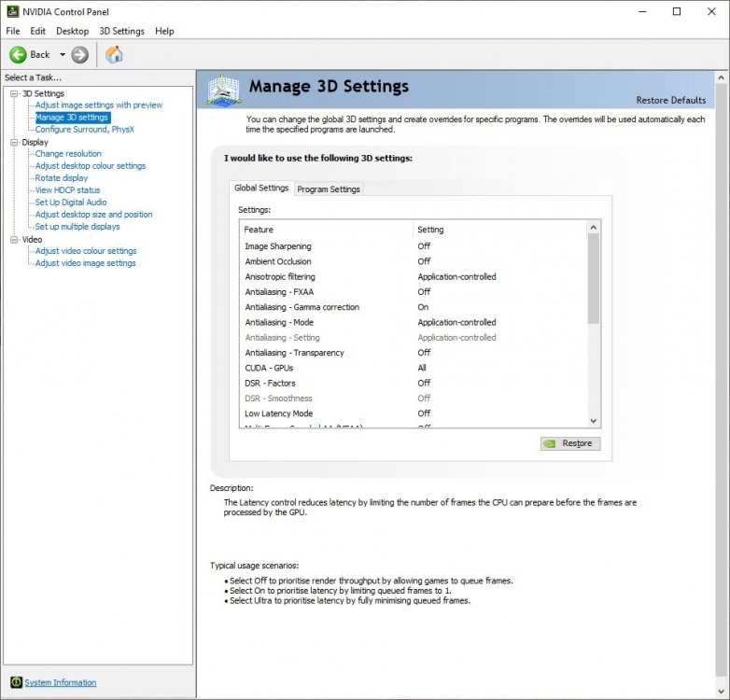730x700 pixels.
Task: Open the Edit menu
Action: pos(37,31)
